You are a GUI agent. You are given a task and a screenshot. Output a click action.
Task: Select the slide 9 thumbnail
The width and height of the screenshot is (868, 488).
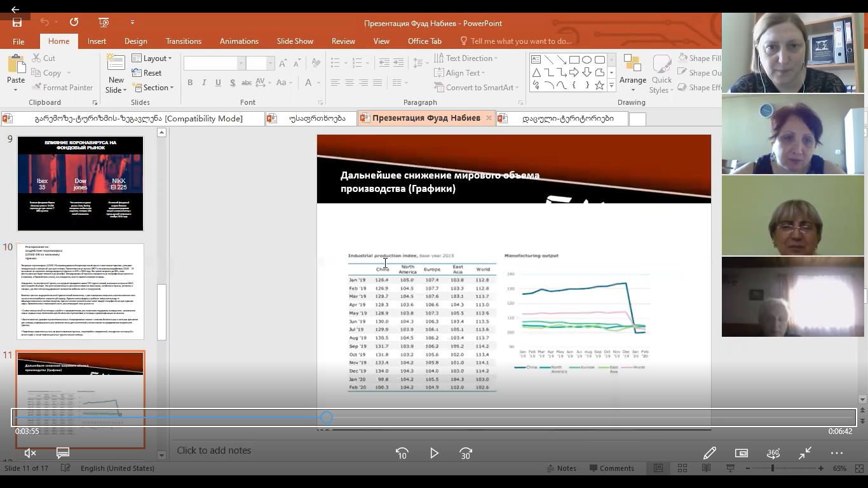[80, 184]
